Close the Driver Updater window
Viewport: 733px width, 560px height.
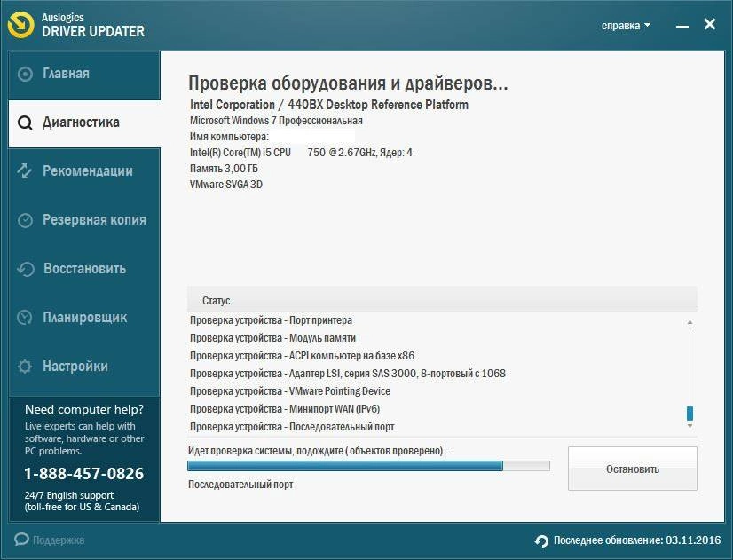(710, 24)
